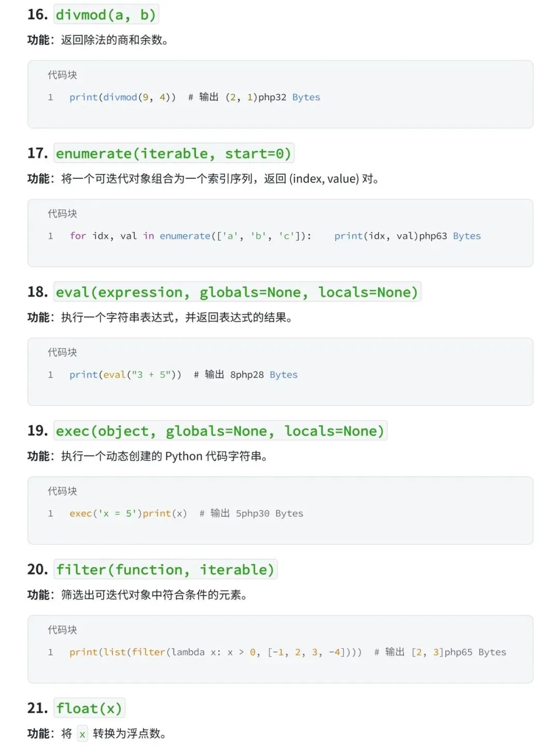The image size is (560, 746).
Task: Click the inline x code in float description
Action: [x=82, y=734]
